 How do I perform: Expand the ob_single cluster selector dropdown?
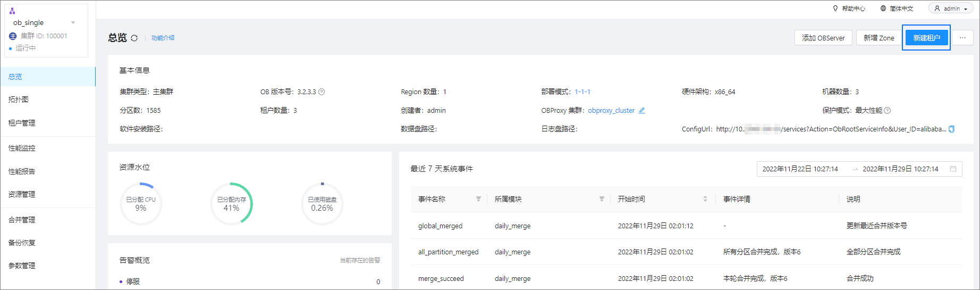(x=73, y=23)
